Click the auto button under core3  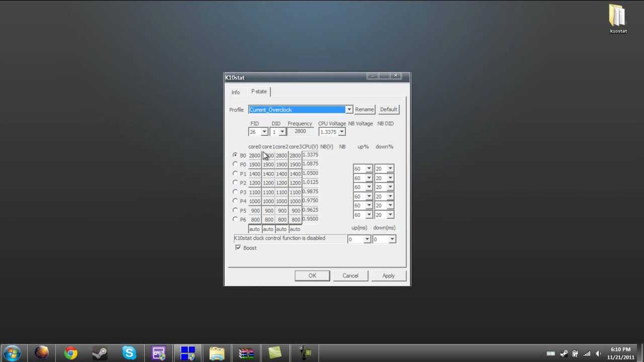[x=295, y=229]
